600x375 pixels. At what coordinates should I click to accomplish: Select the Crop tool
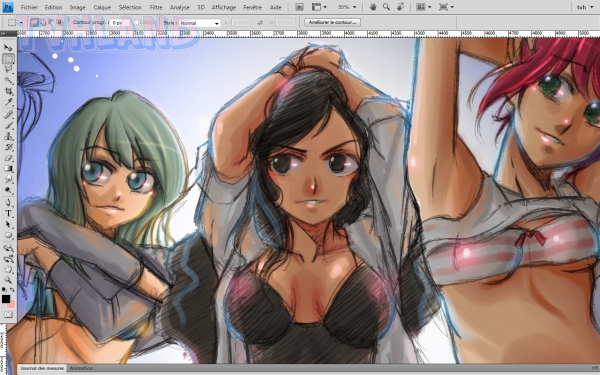point(8,91)
